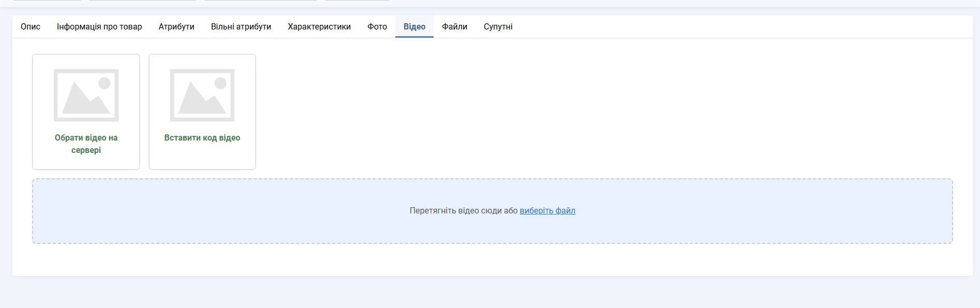Select the Вільні атрибути tab
The image size is (980, 308).
[241, 27]
